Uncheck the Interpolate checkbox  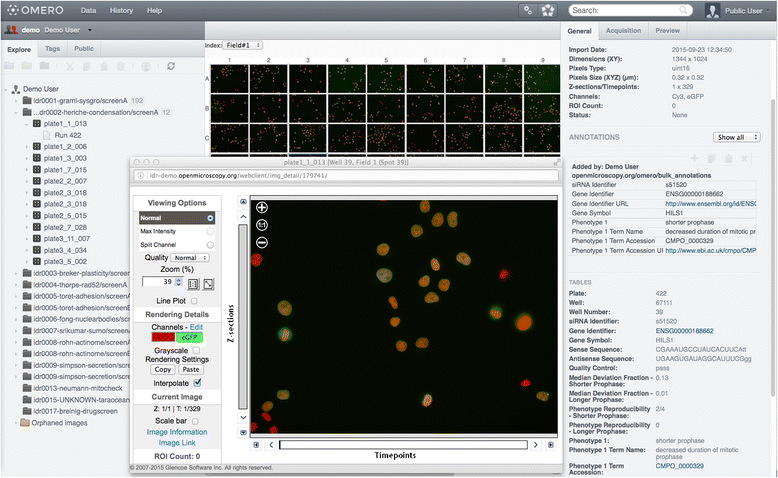coord(197,382)
